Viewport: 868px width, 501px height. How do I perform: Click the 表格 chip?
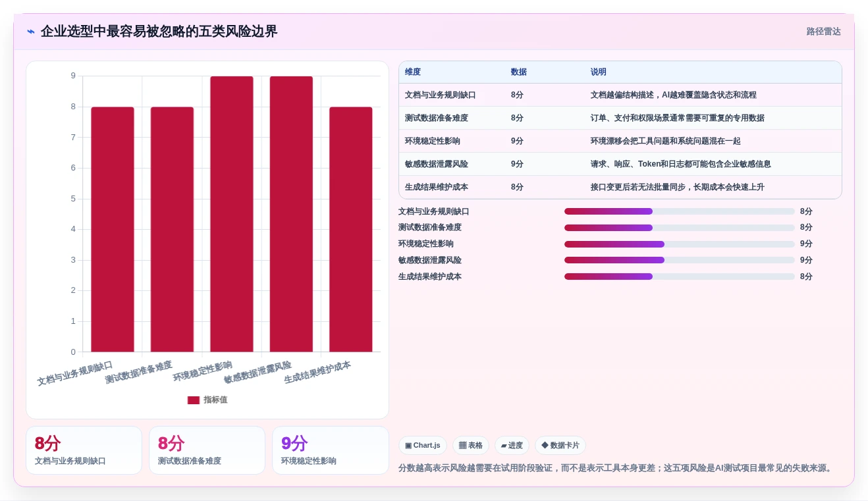[x=471, y=446]
